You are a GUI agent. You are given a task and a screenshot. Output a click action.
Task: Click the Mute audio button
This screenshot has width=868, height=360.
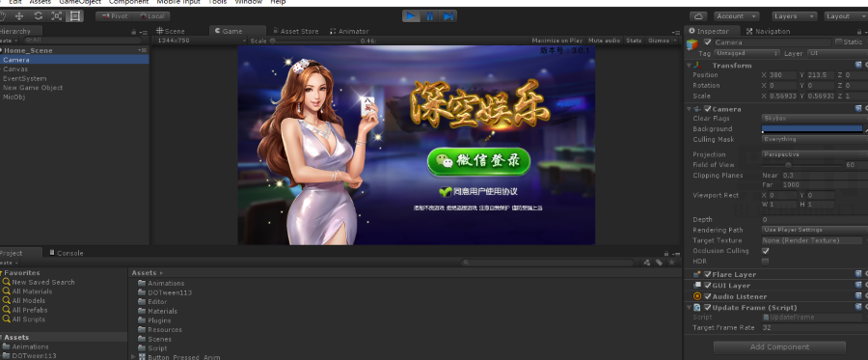pos(604,41)
